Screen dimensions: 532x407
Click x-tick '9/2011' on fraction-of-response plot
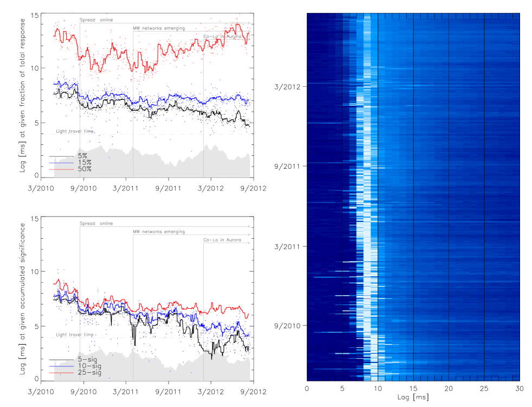pos(168,188)
